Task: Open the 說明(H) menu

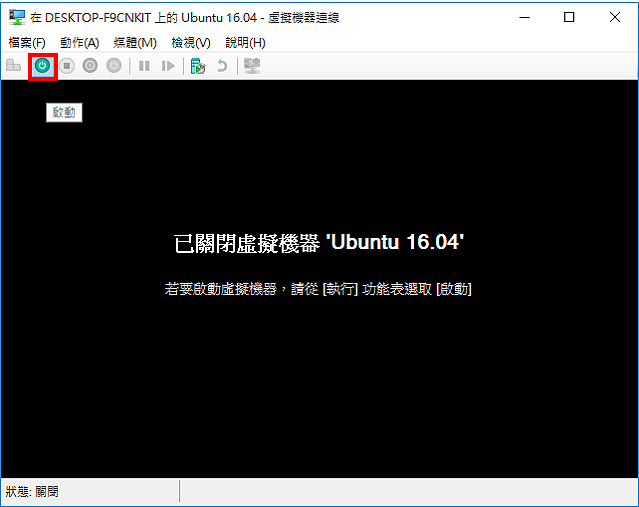Action: 245,42
